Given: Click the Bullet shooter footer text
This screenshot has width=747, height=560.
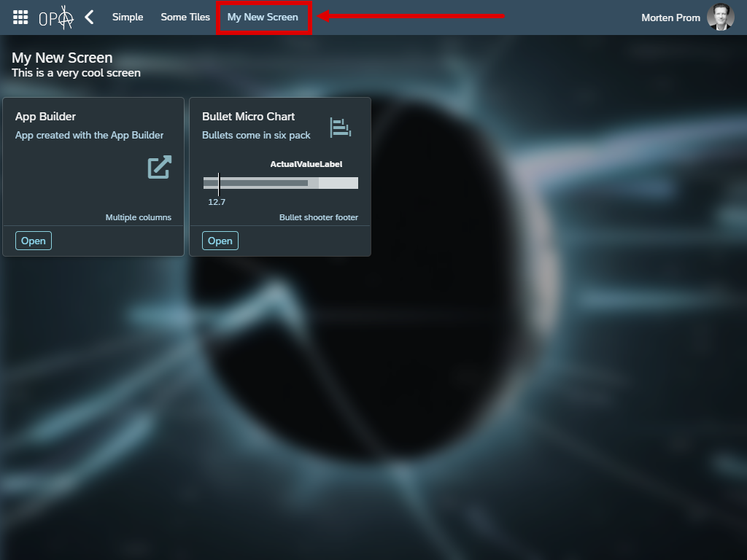Looking at the screenshot, I should tap(319, 217).
